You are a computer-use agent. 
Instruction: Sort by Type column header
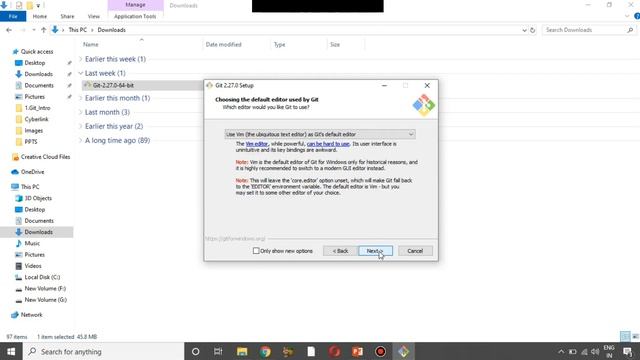[x=279, y=44]
